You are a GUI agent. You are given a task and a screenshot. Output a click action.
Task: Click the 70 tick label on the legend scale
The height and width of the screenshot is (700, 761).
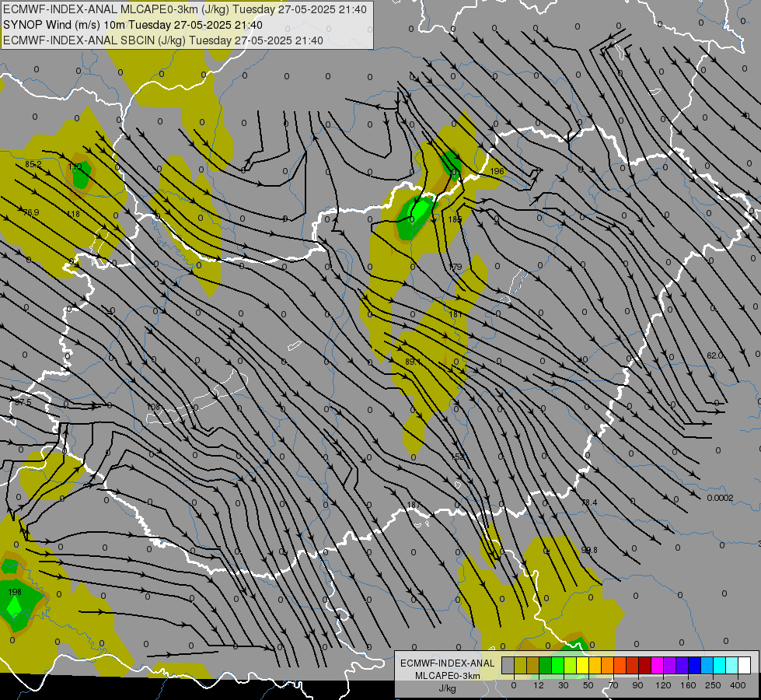pyautogui.click(x=613, y=685)
